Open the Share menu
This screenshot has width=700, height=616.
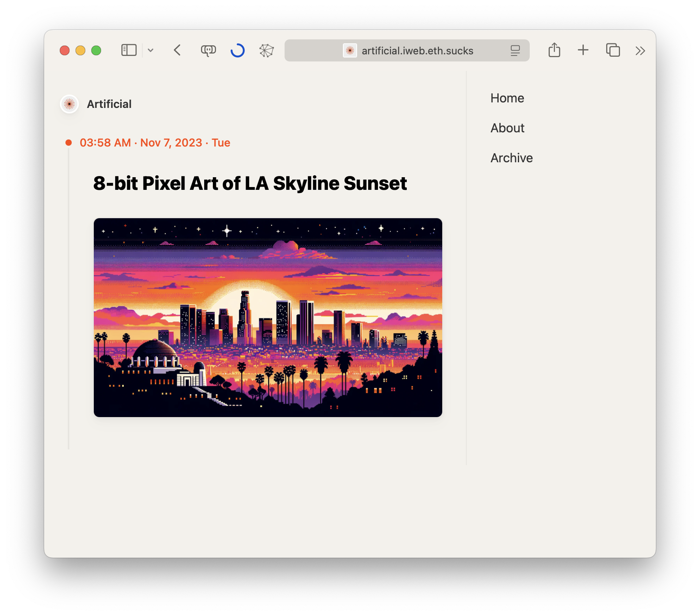[x=554, y=50]
